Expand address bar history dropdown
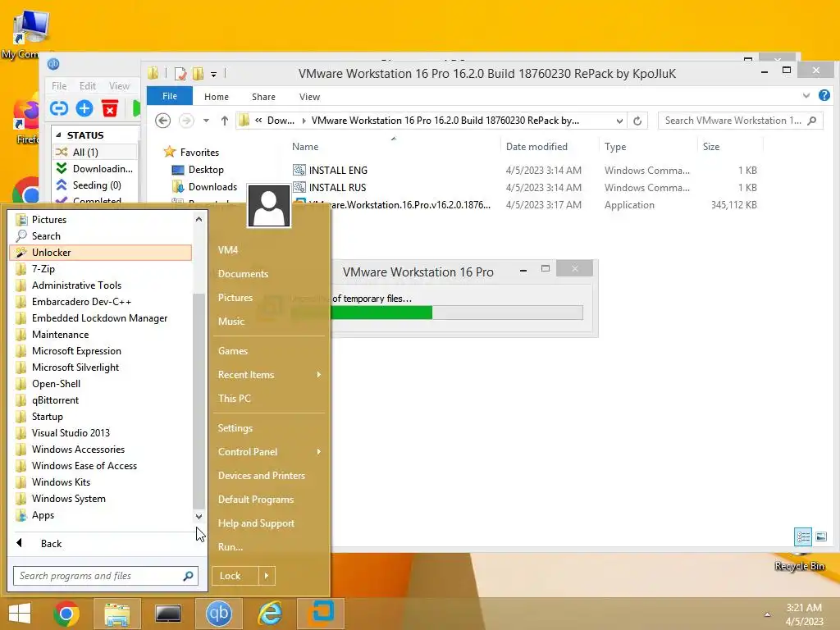 coord(619,121)
